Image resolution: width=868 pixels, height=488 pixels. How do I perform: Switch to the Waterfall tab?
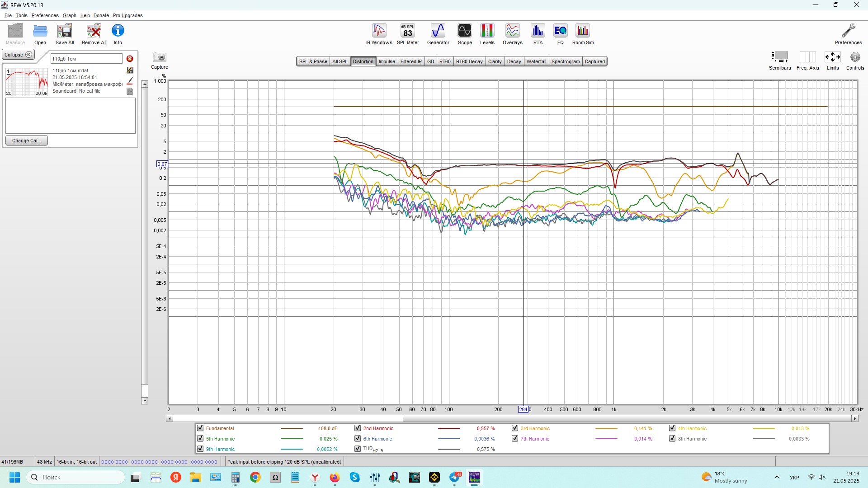(x=536, y=61)
